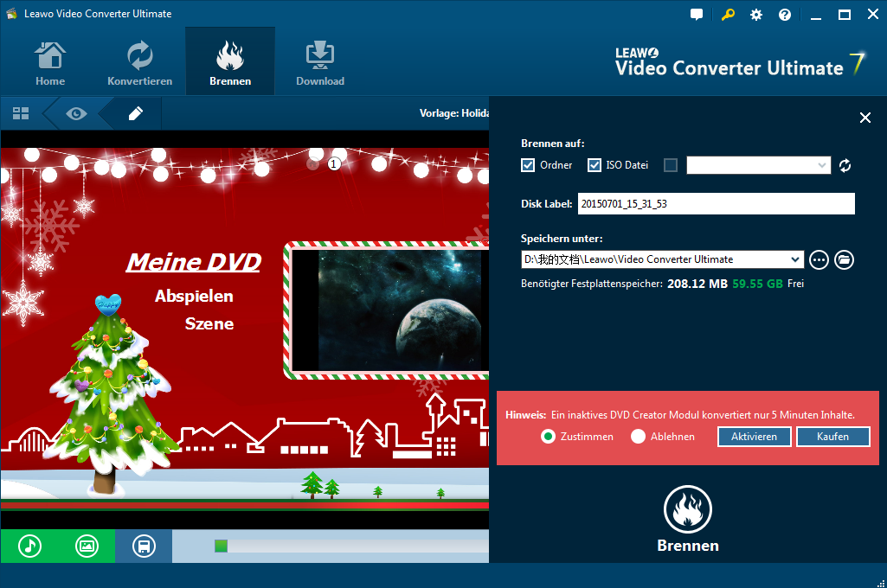Browse output folder with ellipsis button
This screenshot has height=588, width=887.
pyautogui.click(x=820, y=260)
